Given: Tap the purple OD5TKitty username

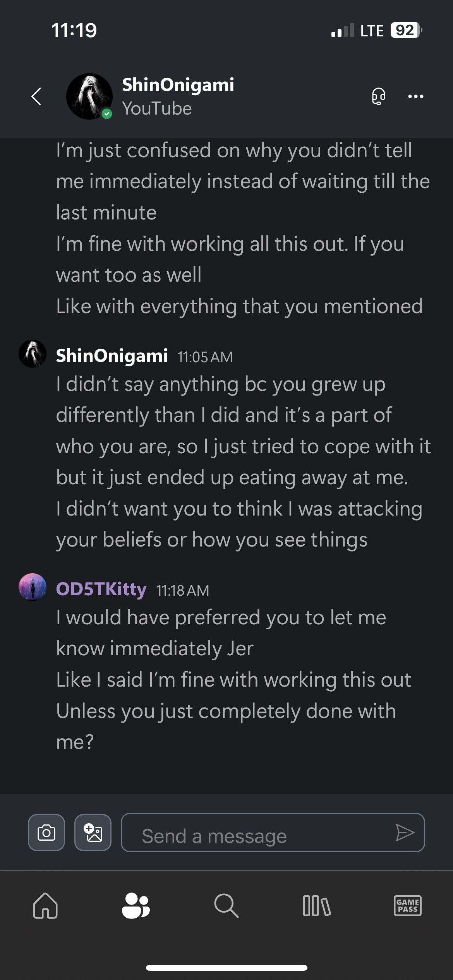Looking at the screenshot, I should [101, 589].
